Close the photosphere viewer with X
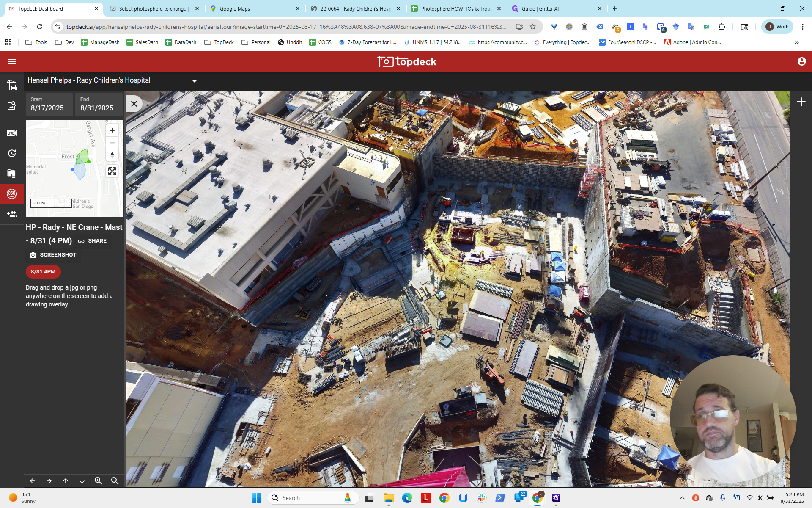The width and height of the screenshot is (812, 508). [134, 104]
